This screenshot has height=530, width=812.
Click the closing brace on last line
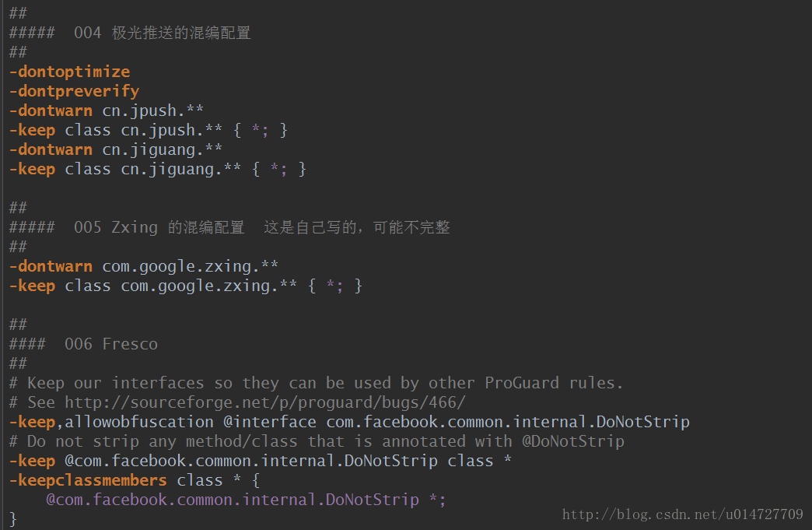click(x=13, y=519)
